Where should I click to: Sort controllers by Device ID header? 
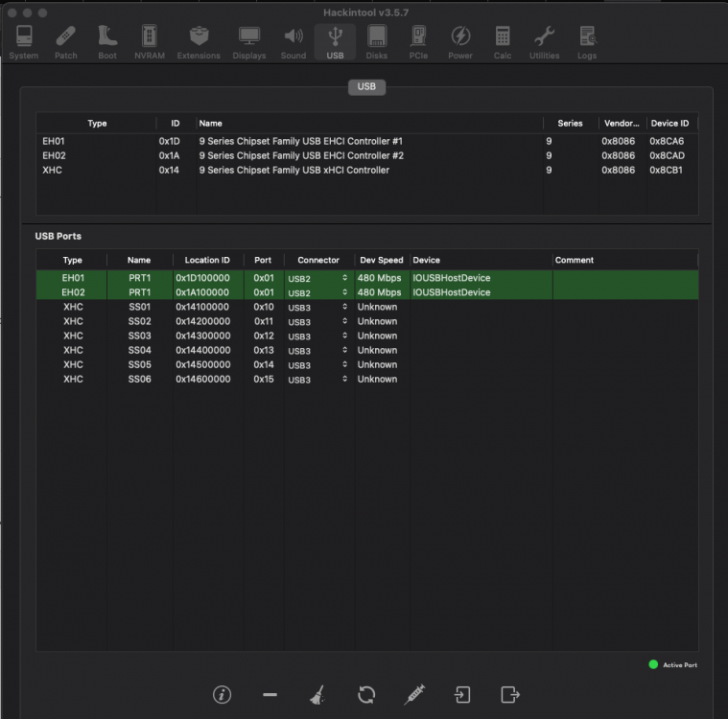(669, 124)
